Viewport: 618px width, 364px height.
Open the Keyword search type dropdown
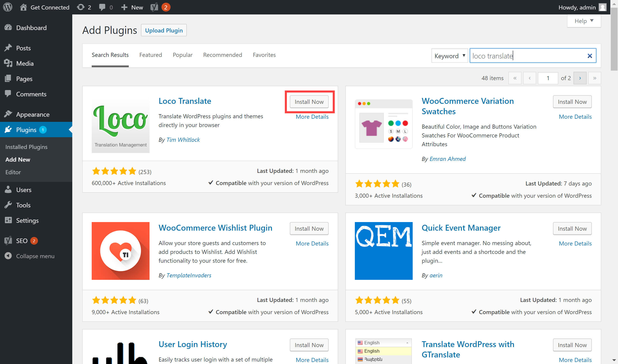(x=450, y=56)
